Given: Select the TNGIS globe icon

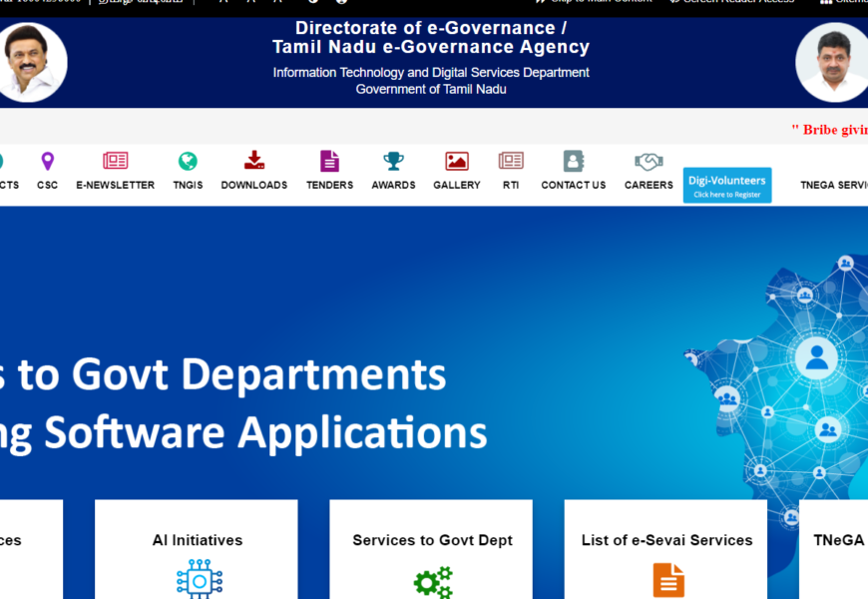Looking at the screenshot, I should click(188, 162).
